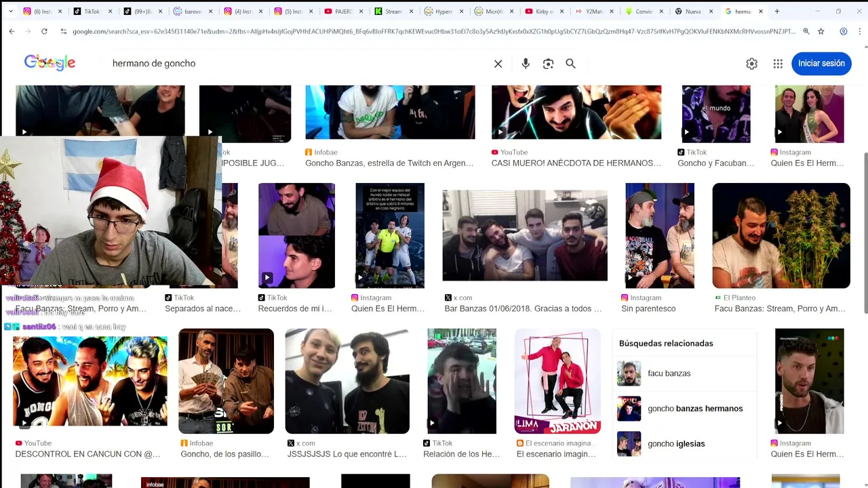Screen dimensions: 868x488
Task: Switch to the Y2Mate tab
Action: coord(594,12)
